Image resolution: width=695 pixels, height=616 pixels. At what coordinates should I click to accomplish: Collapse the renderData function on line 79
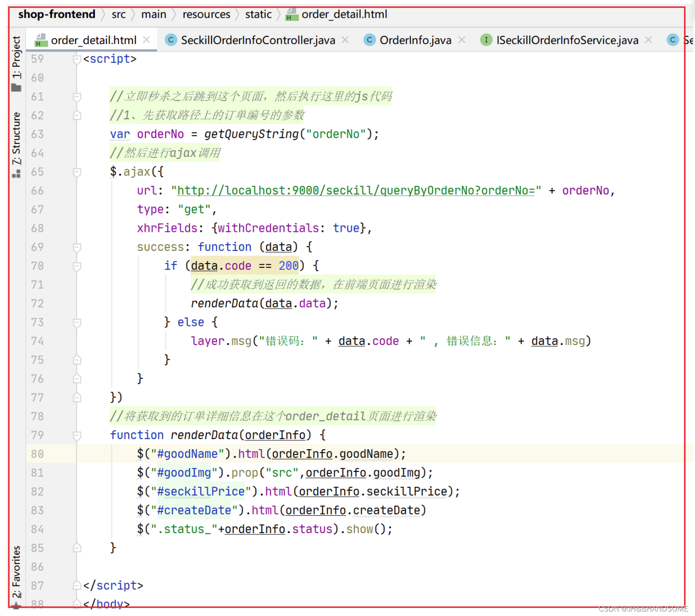coord(77,436)
